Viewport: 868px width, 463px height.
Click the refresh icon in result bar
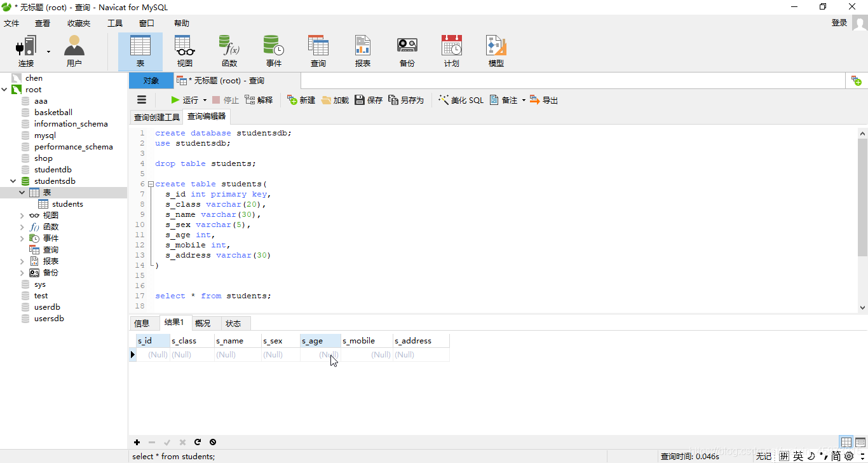(198, 442)
